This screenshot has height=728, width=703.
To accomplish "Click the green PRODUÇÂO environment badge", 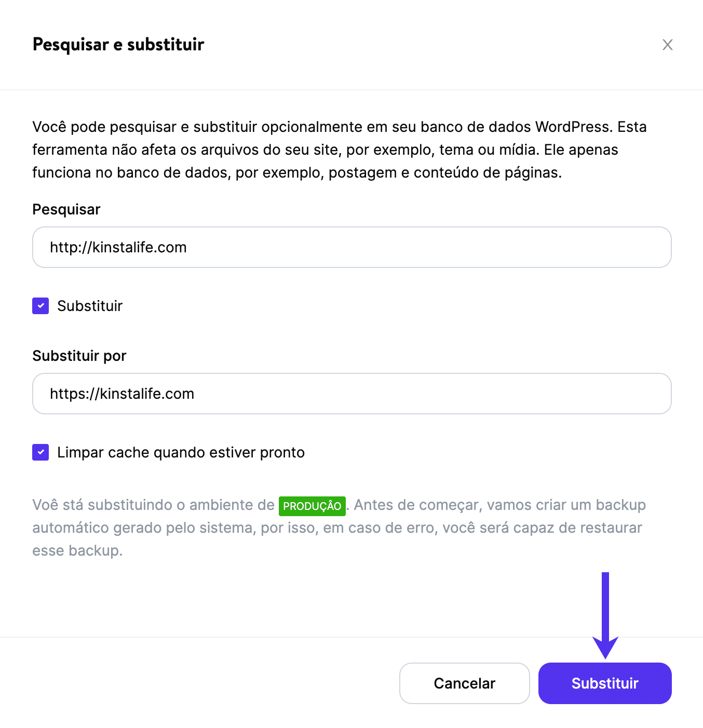I will click(312, 505).
